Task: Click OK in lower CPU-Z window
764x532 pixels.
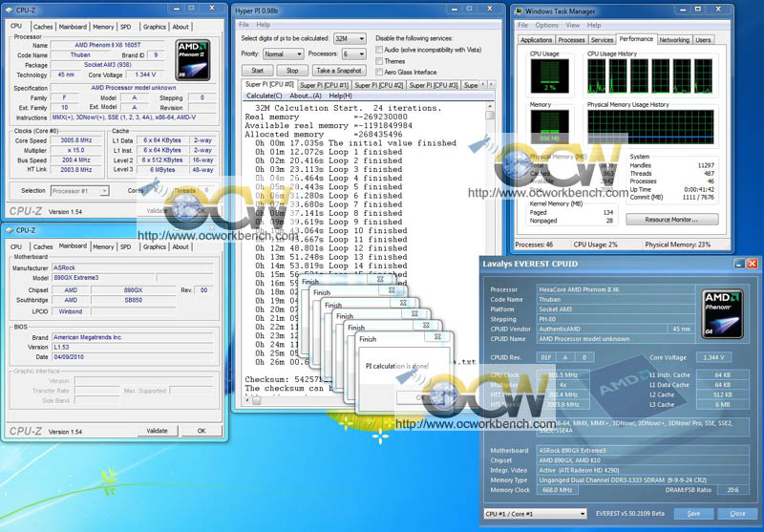Action: (202, 431)
